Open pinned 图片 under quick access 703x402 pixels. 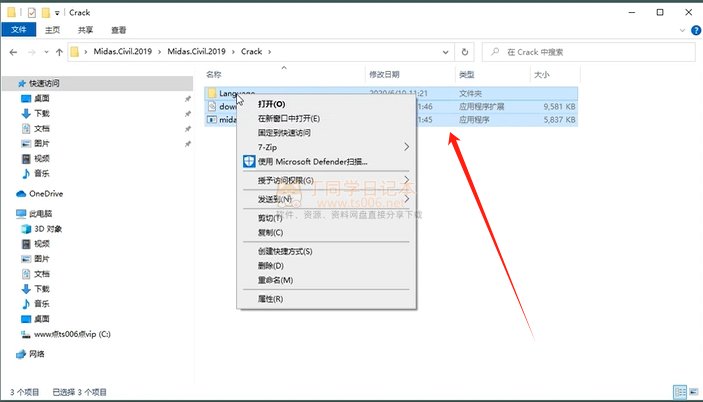(42, 143)
